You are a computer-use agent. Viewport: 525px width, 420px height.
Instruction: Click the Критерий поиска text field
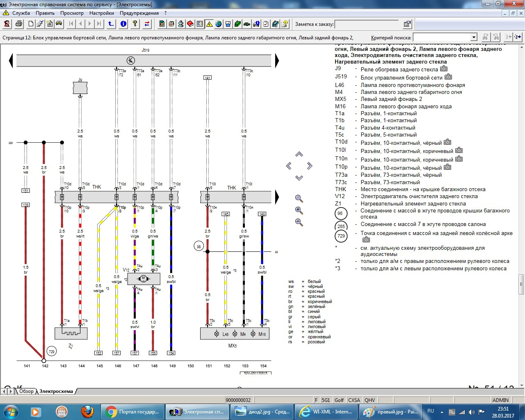point(442,37)
